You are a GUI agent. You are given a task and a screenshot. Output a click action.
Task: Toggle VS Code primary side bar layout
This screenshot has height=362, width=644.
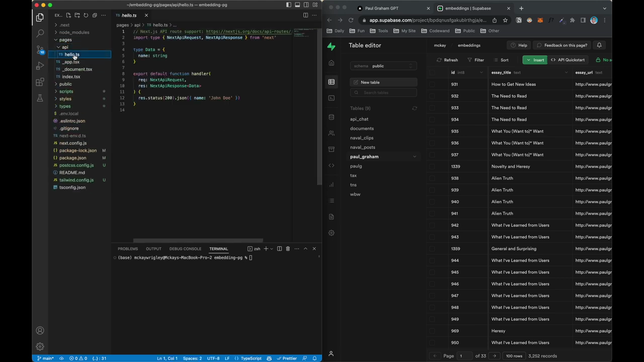289,5
